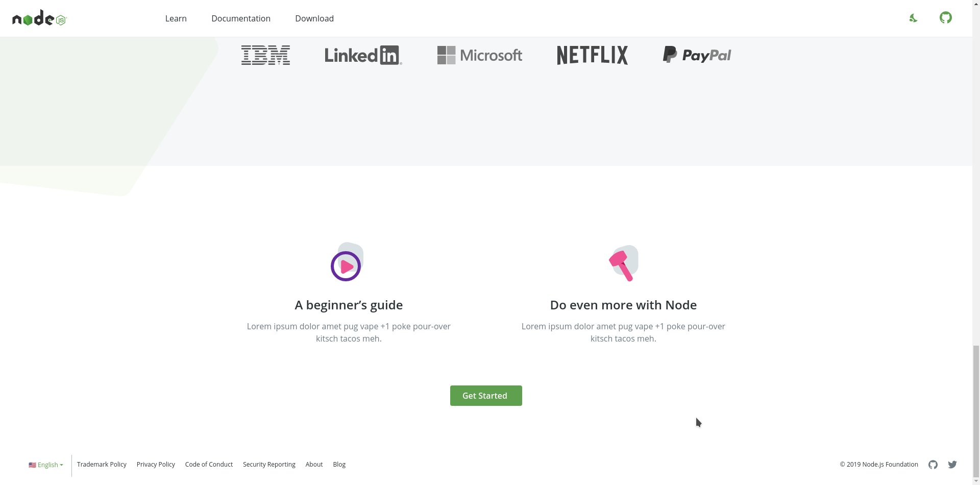Click the GitHub icon in the footer
This screenshot has width=980, height=485.
933,465
